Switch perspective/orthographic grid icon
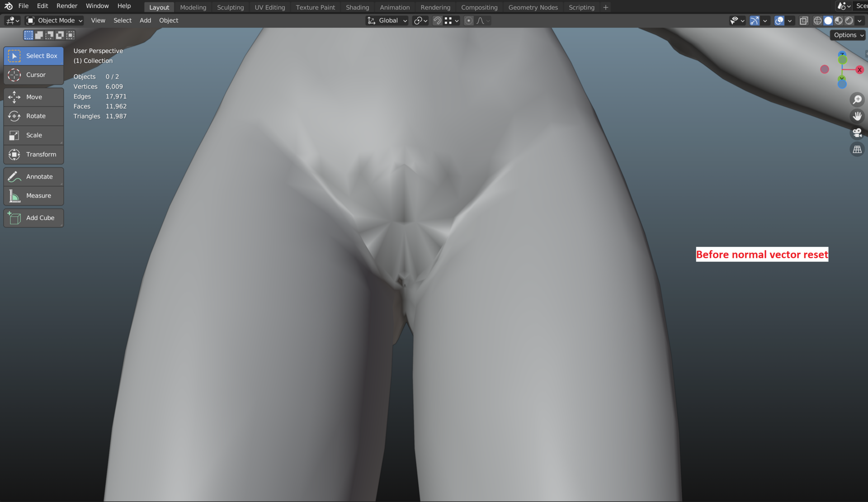The height and width of the screenshot is (502, 868). (857, 150)
